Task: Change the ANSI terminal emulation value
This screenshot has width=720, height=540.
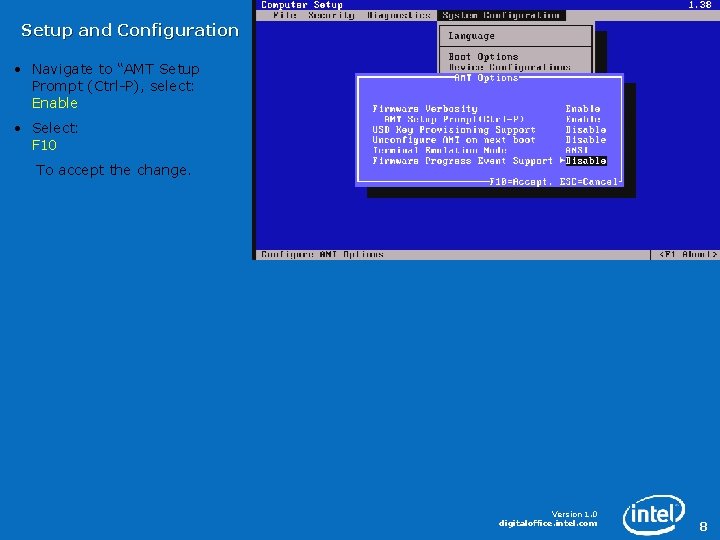Action: tap(577, 150)
